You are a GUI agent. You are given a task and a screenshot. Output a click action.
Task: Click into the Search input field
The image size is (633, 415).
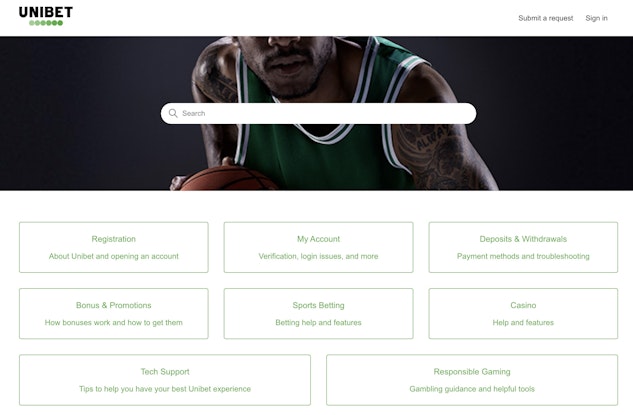320,113
